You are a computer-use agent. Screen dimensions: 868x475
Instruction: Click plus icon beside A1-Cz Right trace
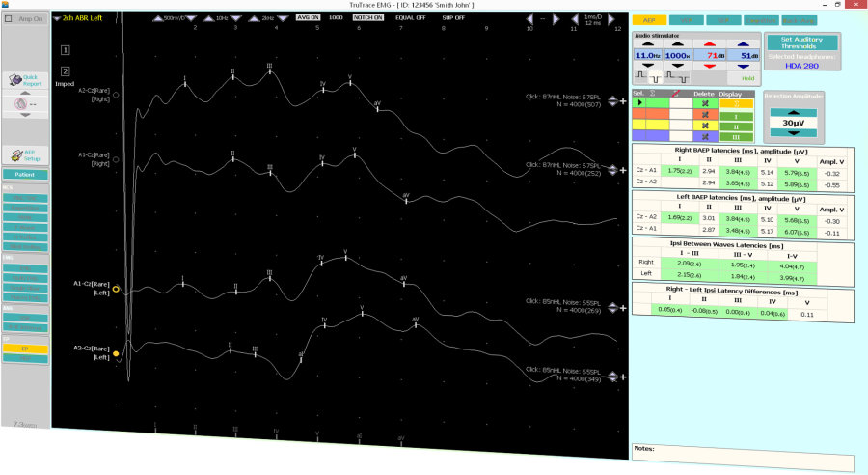(623, 170)
